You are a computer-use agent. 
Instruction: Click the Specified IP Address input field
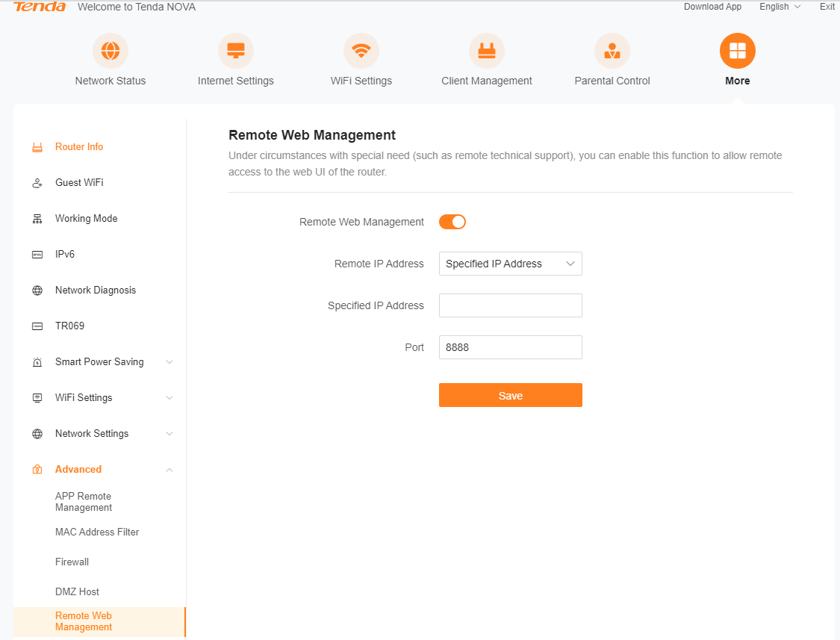[511, 305]
